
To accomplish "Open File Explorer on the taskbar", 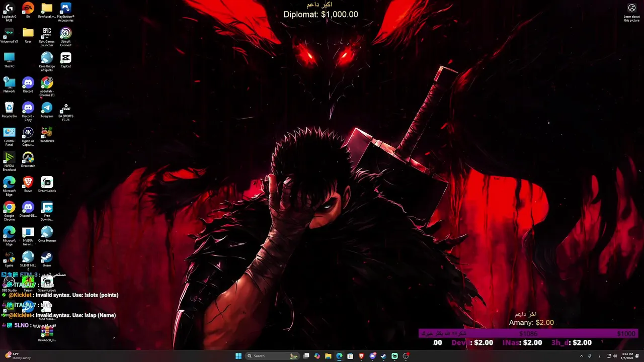I will 328,356.
